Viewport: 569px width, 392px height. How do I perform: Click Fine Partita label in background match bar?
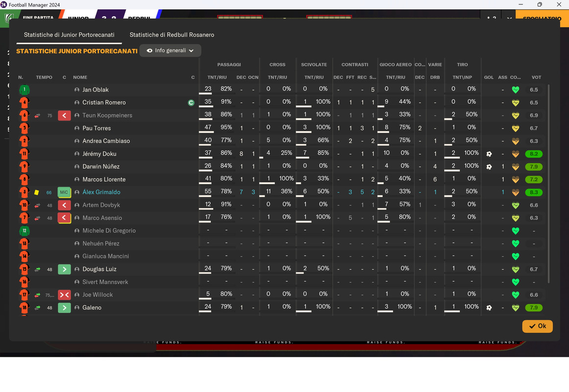[38, 18]
